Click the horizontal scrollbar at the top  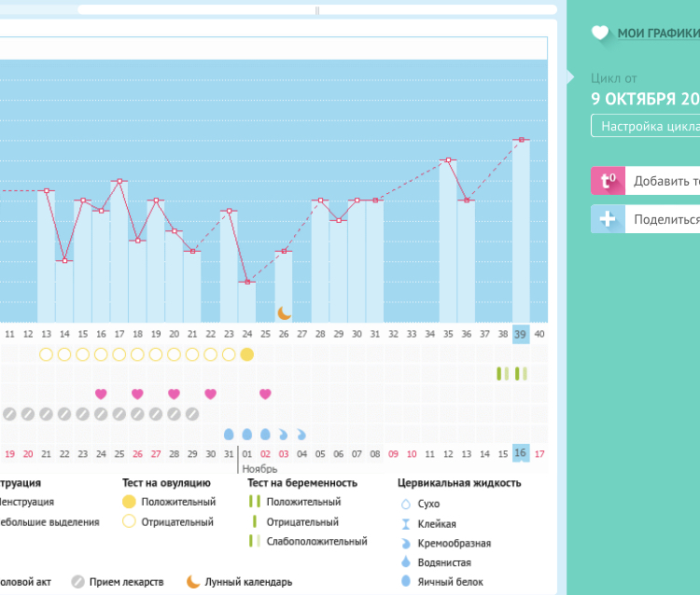click(x=317, y=10)
